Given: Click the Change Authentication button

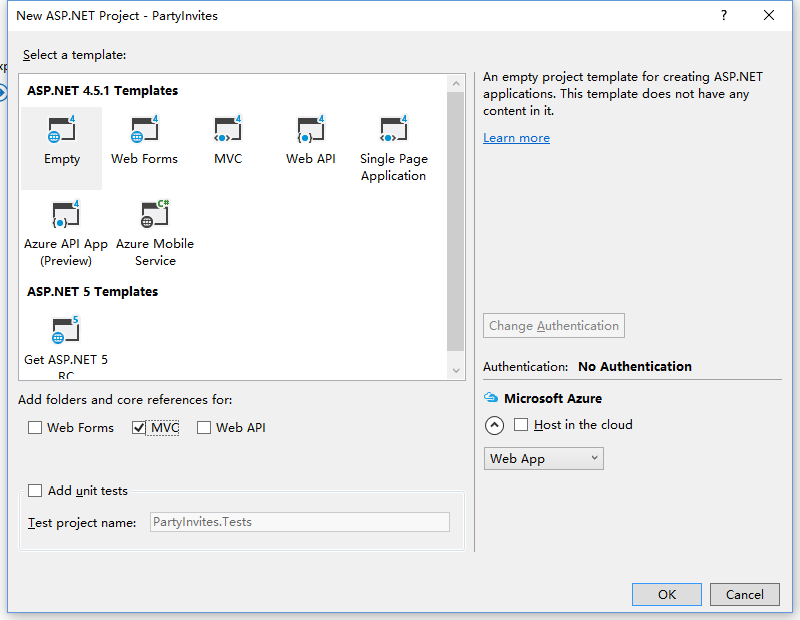Looking at the screenshot, I should tap(554, 326).
